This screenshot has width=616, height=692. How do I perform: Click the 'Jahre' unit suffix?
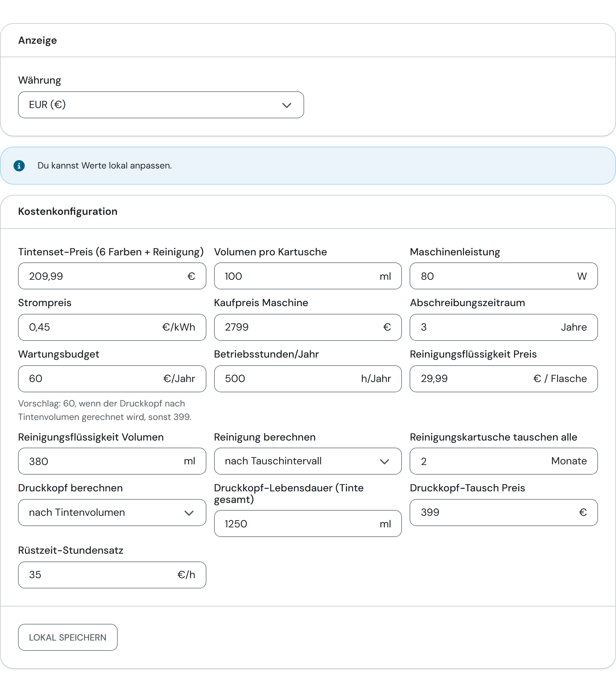click(x=574, y=327)
